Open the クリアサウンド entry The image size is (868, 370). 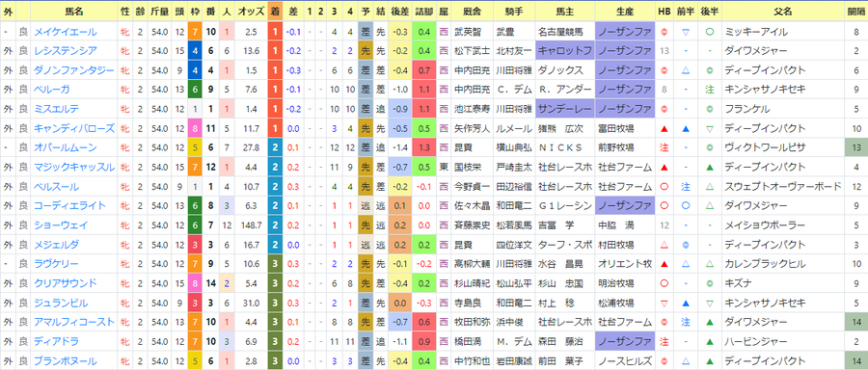pyautogui.click(x=66, y=283)
